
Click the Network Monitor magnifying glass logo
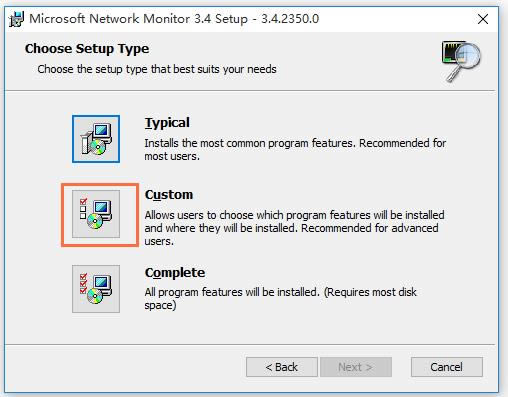pyautogui.click(x=462, y=61)
